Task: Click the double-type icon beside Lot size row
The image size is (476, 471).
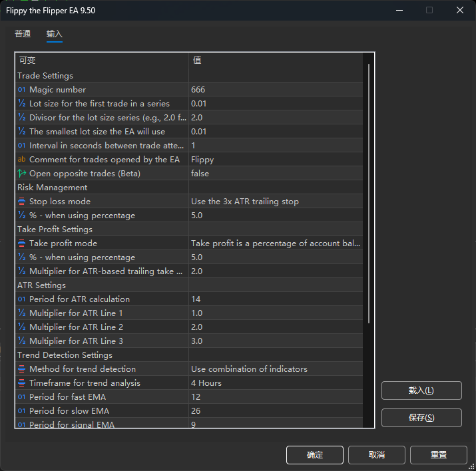Action: [21, 104]
